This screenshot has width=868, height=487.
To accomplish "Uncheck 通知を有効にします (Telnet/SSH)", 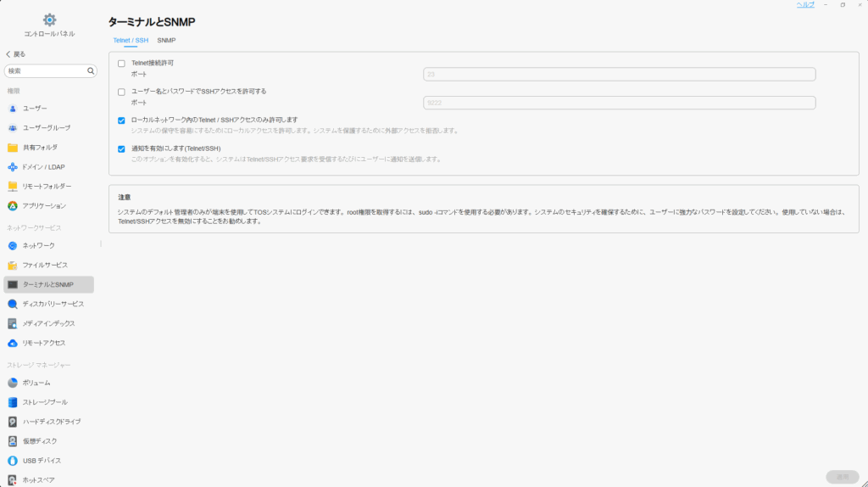I will [x=121, y=149].
